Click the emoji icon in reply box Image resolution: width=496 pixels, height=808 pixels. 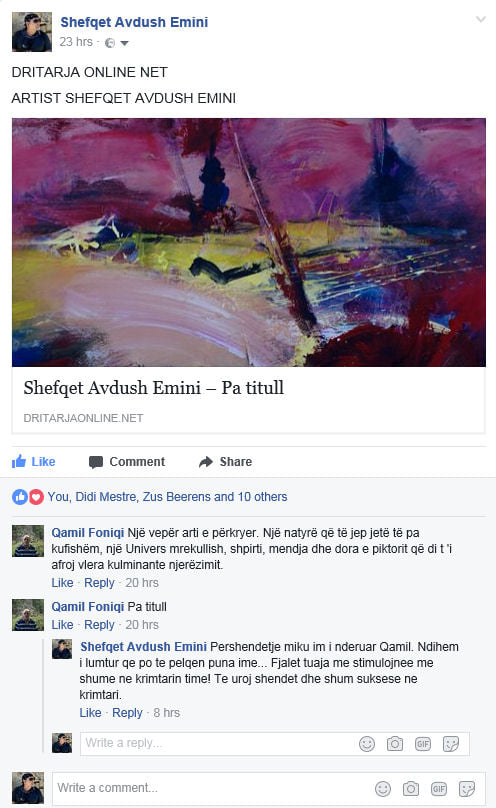(367, 744)
